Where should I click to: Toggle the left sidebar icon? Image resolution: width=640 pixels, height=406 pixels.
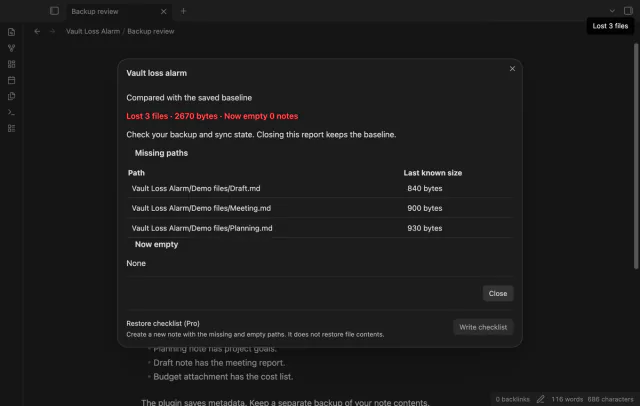coord(54,11)
